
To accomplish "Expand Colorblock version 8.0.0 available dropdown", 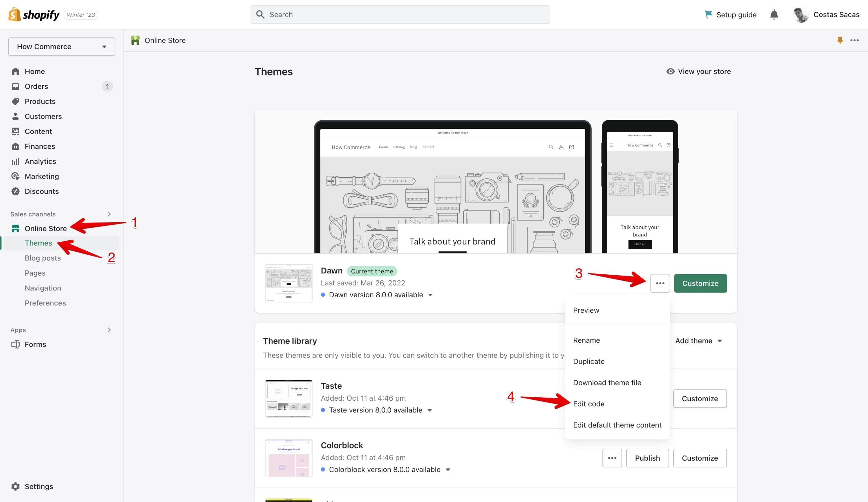I will 448,470.
